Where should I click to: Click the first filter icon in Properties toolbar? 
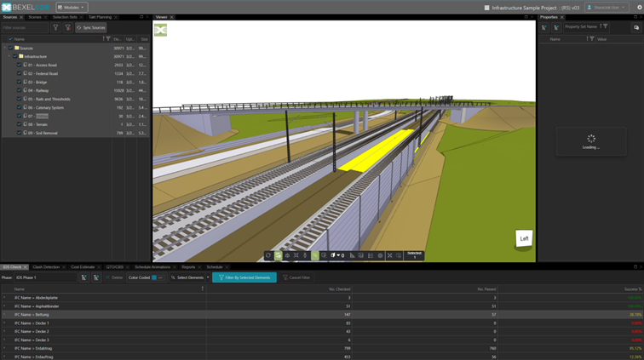[x=543, y=27]
